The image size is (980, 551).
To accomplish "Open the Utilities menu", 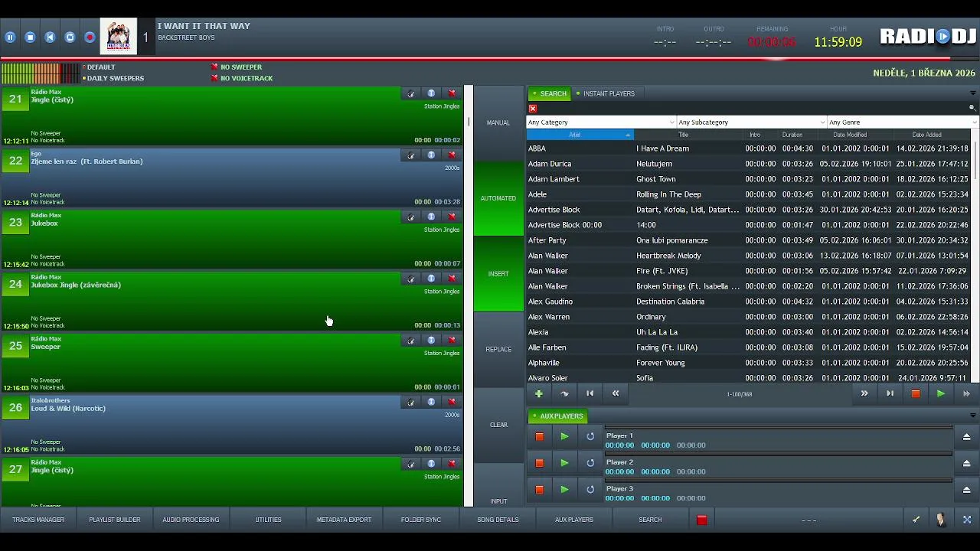I will pyautogui.click(x=268, y=520).
